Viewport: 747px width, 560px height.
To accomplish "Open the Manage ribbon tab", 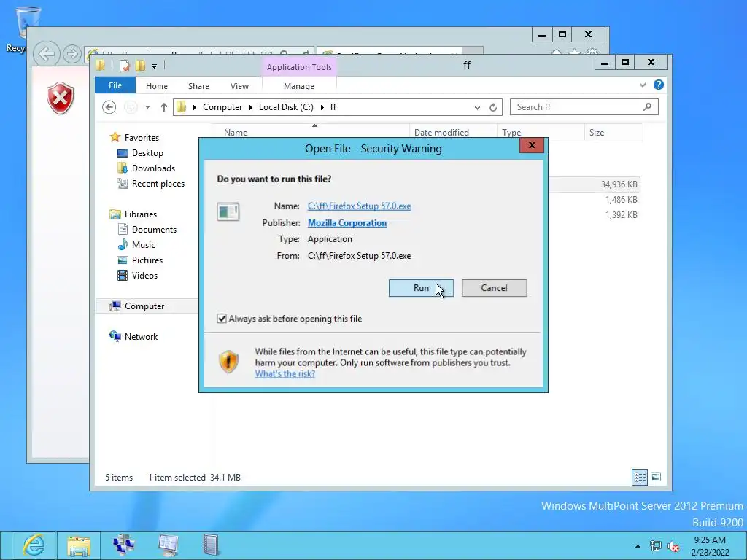I will [299, 86].
